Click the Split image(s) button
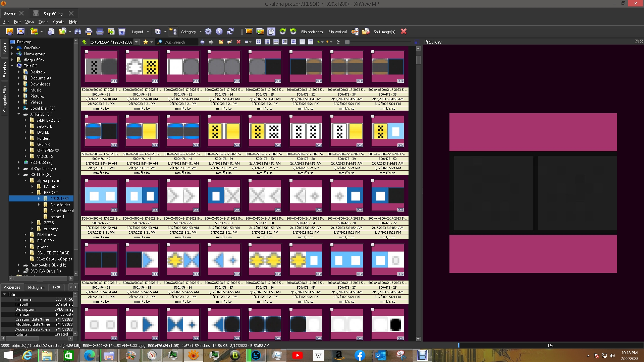 [x=384, y=32]
